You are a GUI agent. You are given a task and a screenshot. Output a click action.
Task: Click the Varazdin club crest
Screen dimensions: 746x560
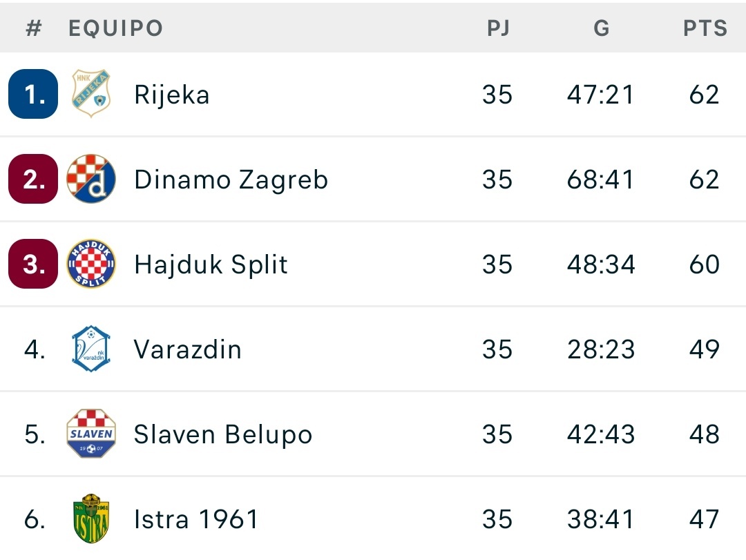(91, 349)
